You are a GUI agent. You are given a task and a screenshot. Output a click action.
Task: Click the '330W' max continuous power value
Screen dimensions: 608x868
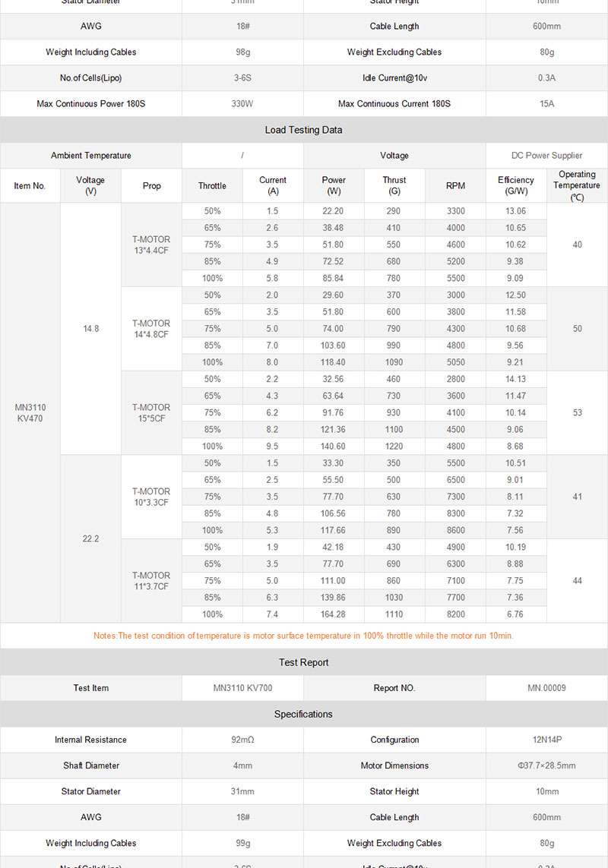[242, 104]
